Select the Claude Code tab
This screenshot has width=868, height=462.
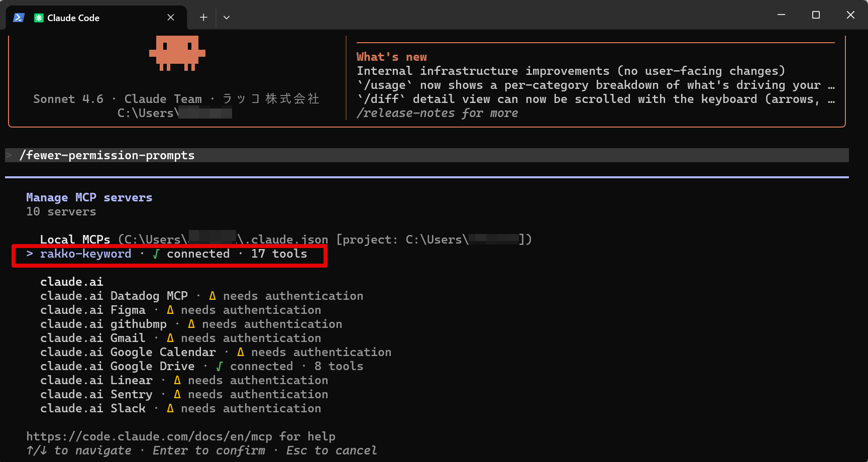point(96,18)
